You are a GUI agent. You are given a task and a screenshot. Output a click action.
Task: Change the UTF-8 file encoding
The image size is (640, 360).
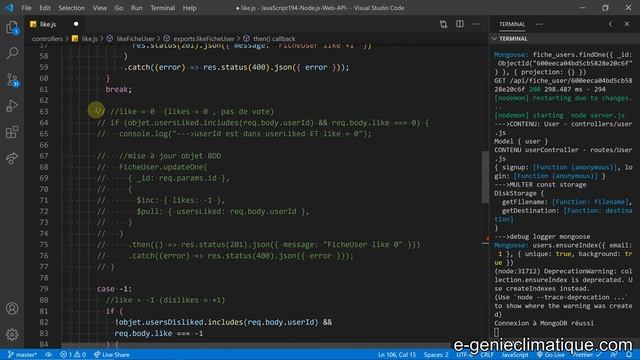click(464, 355)
